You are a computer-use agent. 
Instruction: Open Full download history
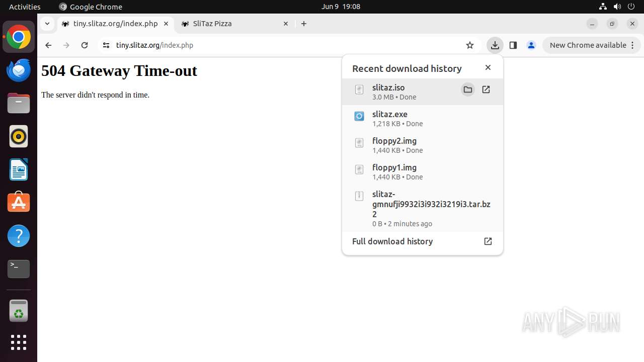coord(423,241)
